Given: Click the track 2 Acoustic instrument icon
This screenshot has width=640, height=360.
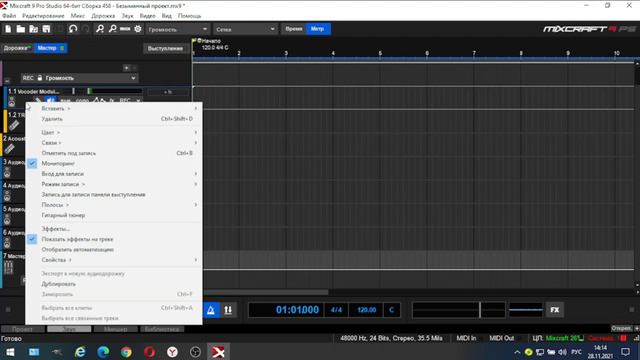Looking at the screenshot, I should pyautogui.click(x=10, y=149).
